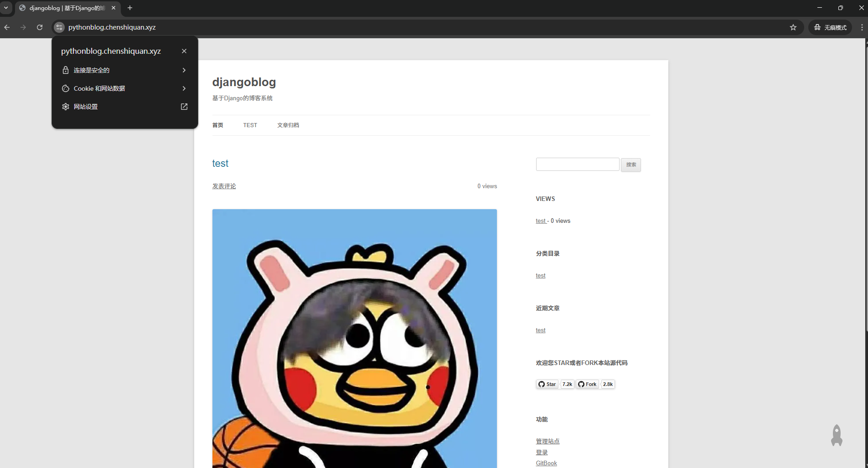Viewport: 868px width, 468px height.
Task: Open 文章归档 article archive
Action: 288,125
